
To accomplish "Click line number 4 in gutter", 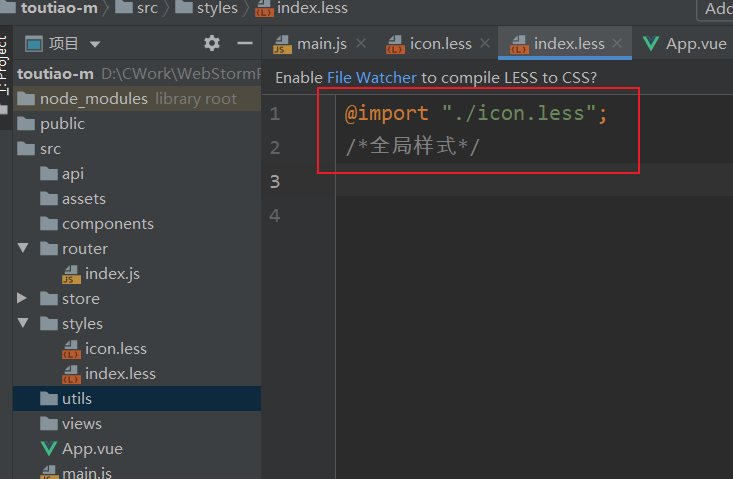I will coord(275,215).
